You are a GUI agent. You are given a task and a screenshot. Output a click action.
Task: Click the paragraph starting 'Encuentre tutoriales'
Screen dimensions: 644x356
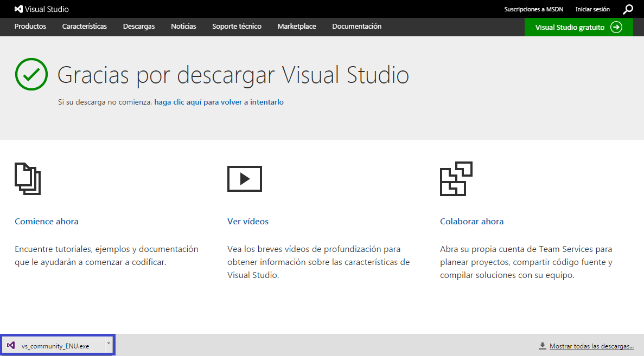click(x=106, y=256)
